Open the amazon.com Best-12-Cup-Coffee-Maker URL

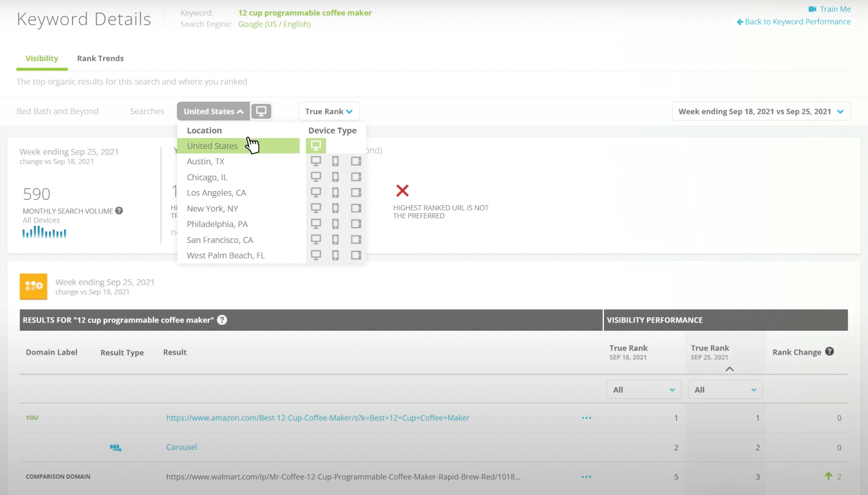318,418
